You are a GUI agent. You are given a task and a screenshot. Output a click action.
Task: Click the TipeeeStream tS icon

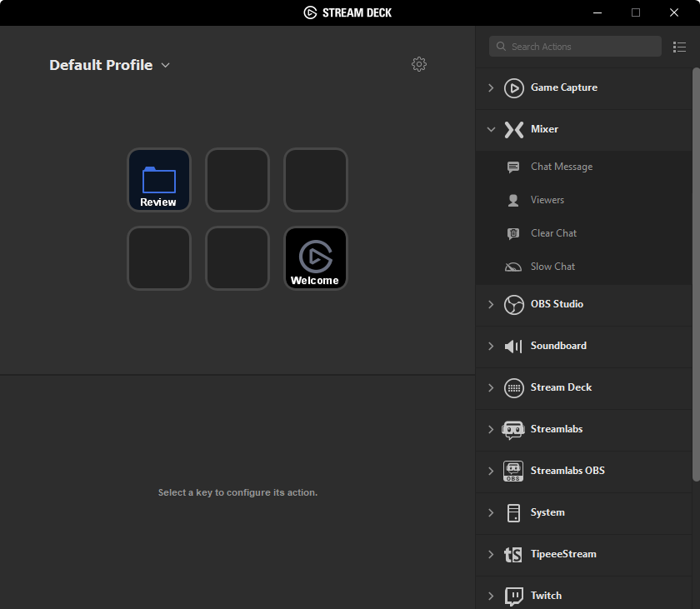click(513, 555)
